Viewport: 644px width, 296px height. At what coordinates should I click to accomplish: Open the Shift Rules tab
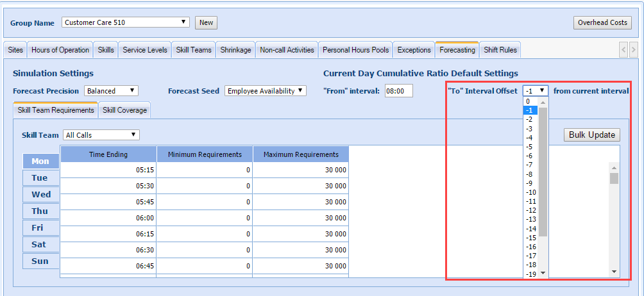[x=500, y=50]
